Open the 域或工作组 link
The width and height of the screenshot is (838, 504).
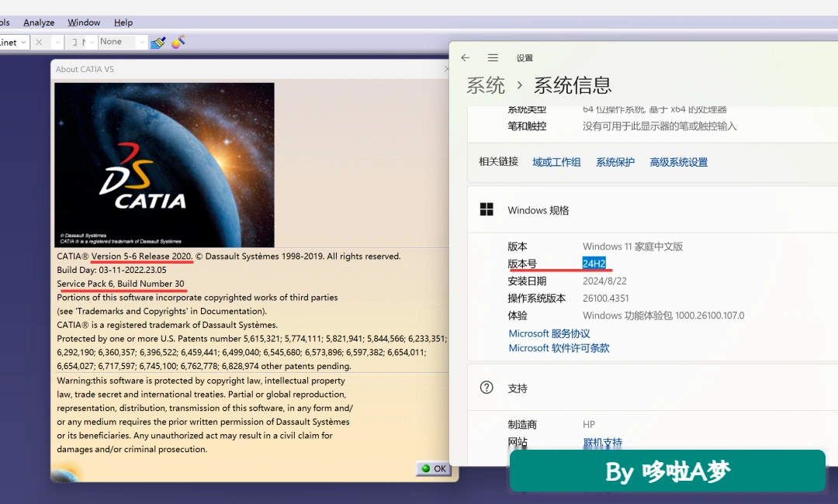tap(556, 162)
